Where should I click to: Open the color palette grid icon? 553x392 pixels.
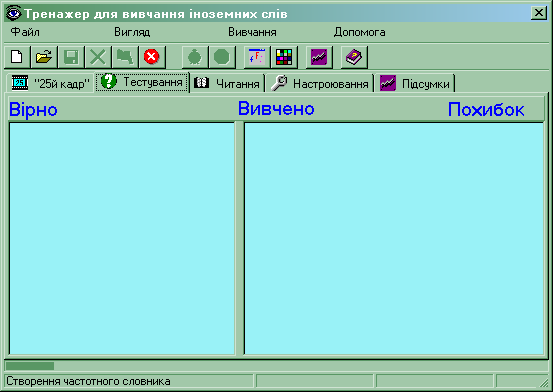(x=284, y=57)
